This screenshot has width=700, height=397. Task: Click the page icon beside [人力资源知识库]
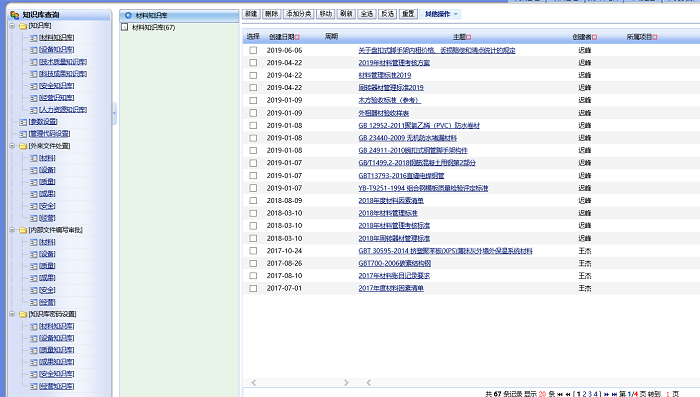[x=33, y=110]
